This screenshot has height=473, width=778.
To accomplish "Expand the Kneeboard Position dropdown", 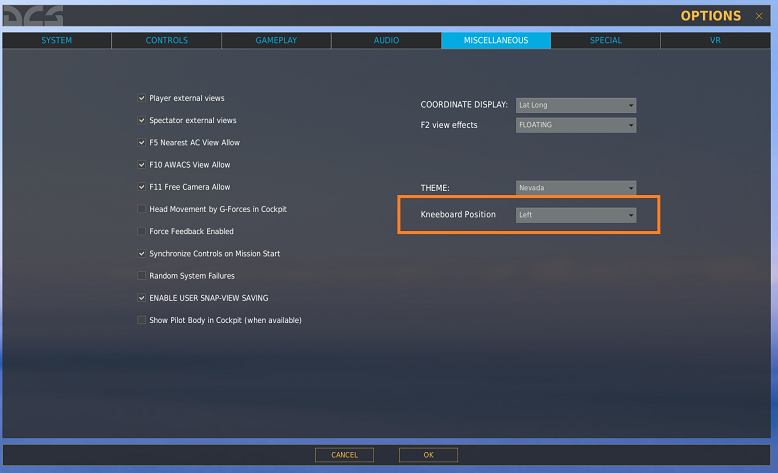I will pyautogui.click(x=576, y=215).
